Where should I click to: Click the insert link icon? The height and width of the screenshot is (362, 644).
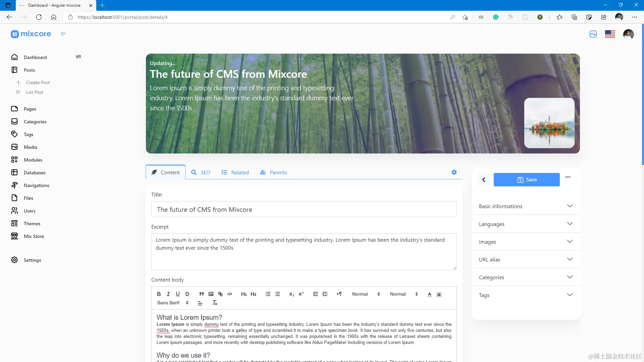(220, 294)
